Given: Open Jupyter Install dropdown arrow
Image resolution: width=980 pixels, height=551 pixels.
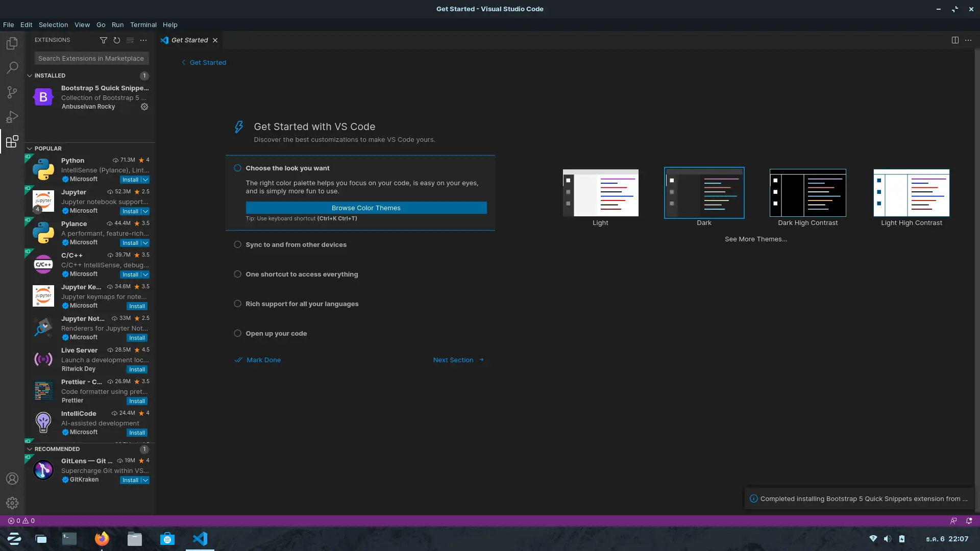Looking at the screenshot, I should [x=145, y=211].
